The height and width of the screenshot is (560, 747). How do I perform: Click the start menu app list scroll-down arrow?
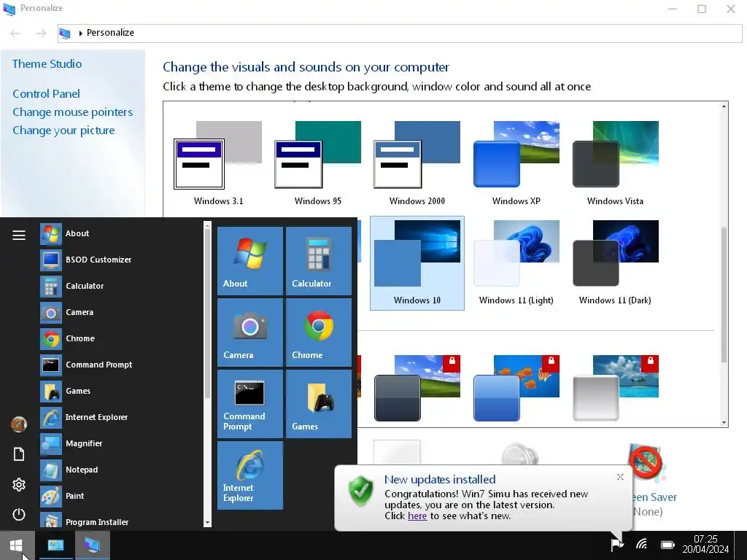click(x=207, y=522)
